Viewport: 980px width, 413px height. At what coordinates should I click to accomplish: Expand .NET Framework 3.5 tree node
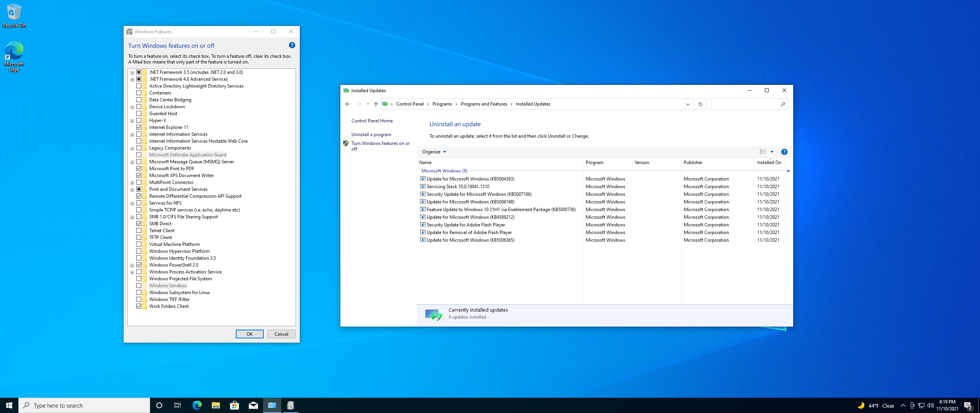point(132,73)
